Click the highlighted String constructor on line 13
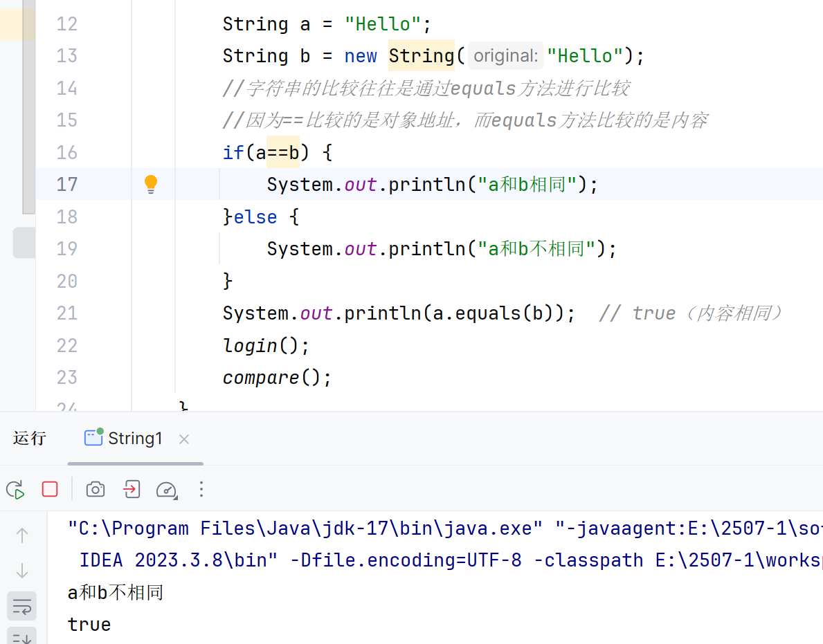The height and width of the screenshot is (644, 823). click(x=422, y=55)
